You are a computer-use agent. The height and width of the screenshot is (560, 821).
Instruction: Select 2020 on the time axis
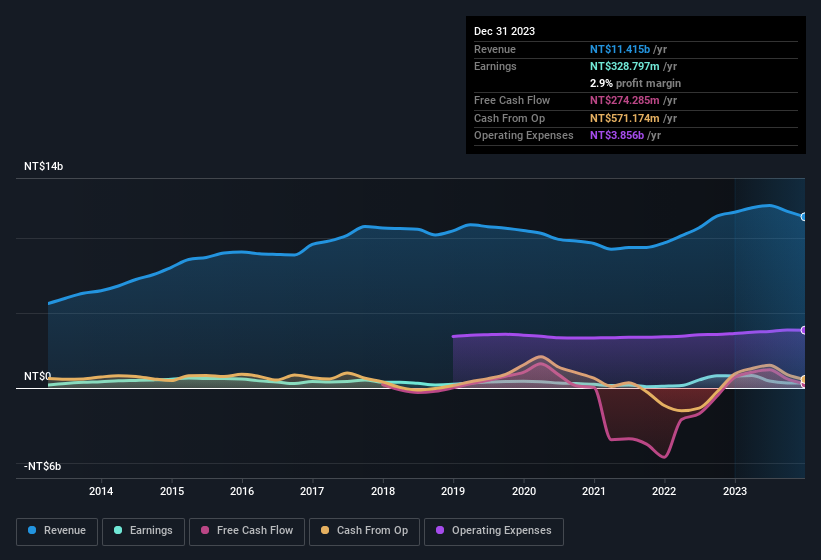tap(523, 491)
